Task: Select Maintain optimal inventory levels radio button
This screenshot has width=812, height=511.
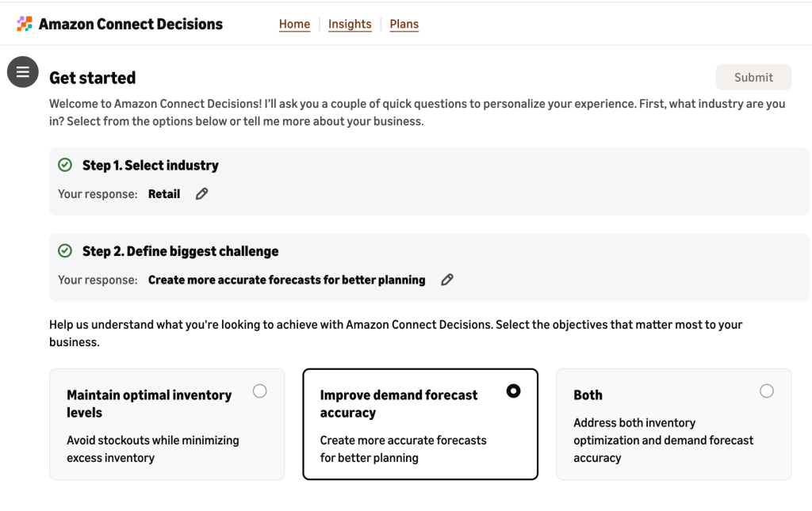Action: tap(260, 391)
